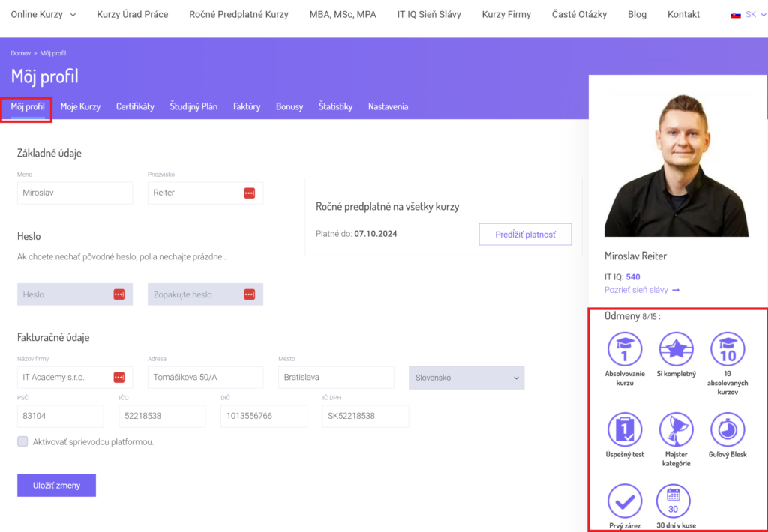Enable Aktivovať sprievodcu platformou checkbox
768x532 pixels.
pyautogui.click(x=23, y=442)
